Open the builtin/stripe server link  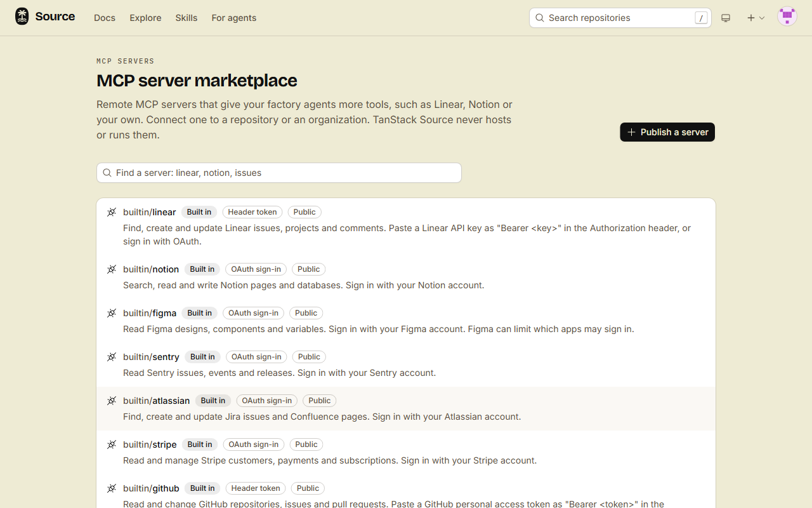[150, 444]
